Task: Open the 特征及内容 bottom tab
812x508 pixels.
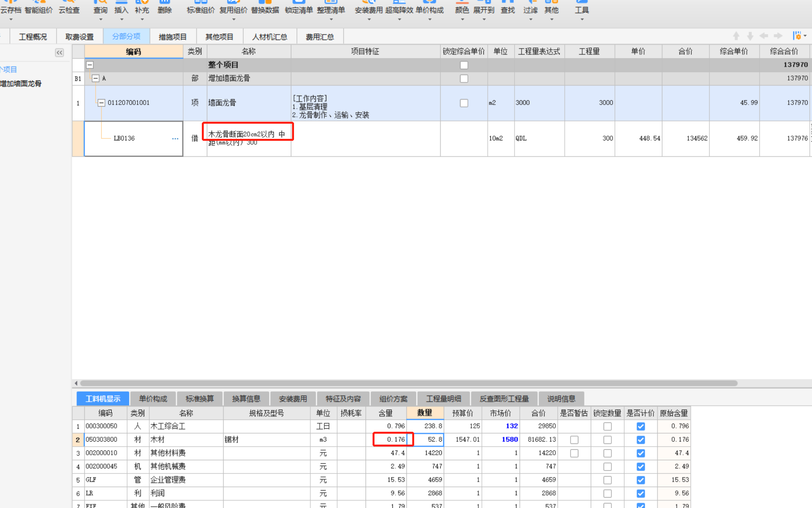Action: click(x=343, y=399)
